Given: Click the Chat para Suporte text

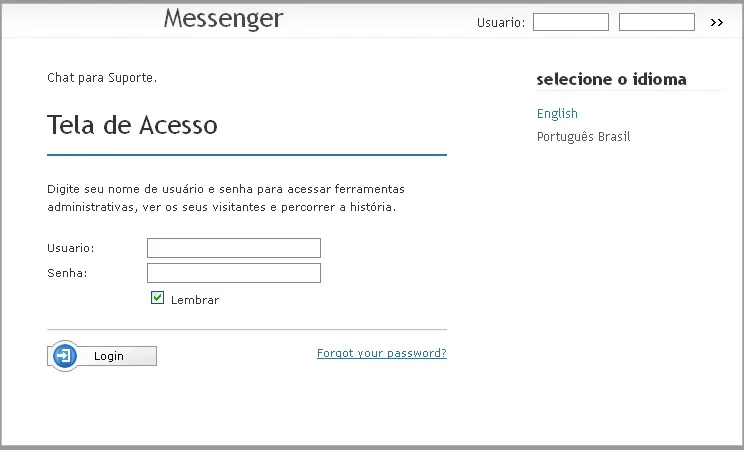Looking at the screenshot, I should click(x=102, y=78).
